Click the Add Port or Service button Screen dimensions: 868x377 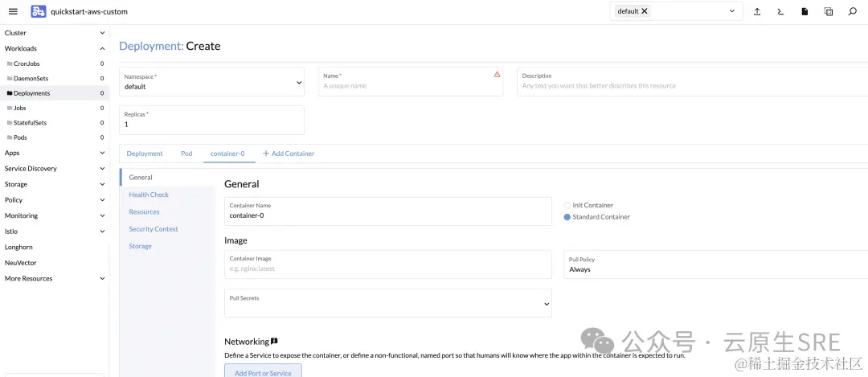(263, 371)
